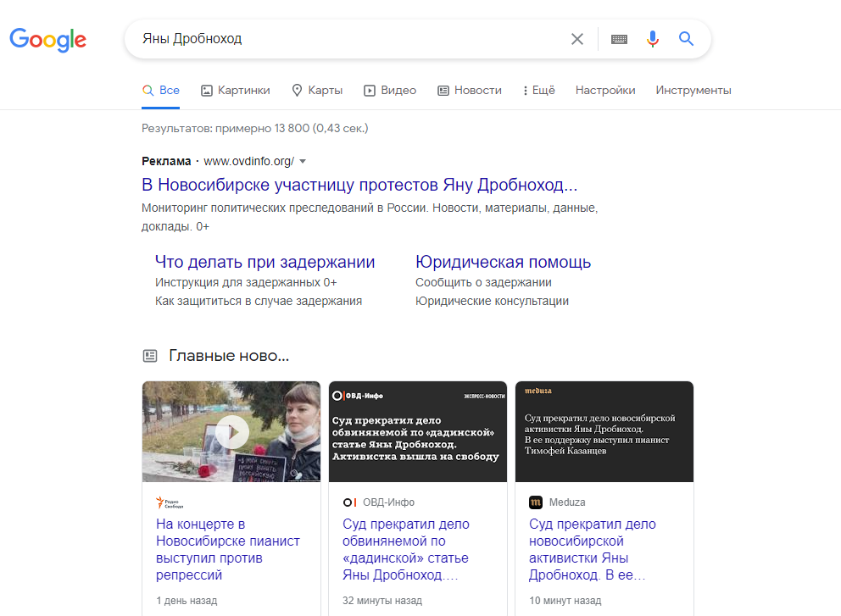Start voice search with microphone icon
This screenshot has width=841, height=616.
coord(652,39)
